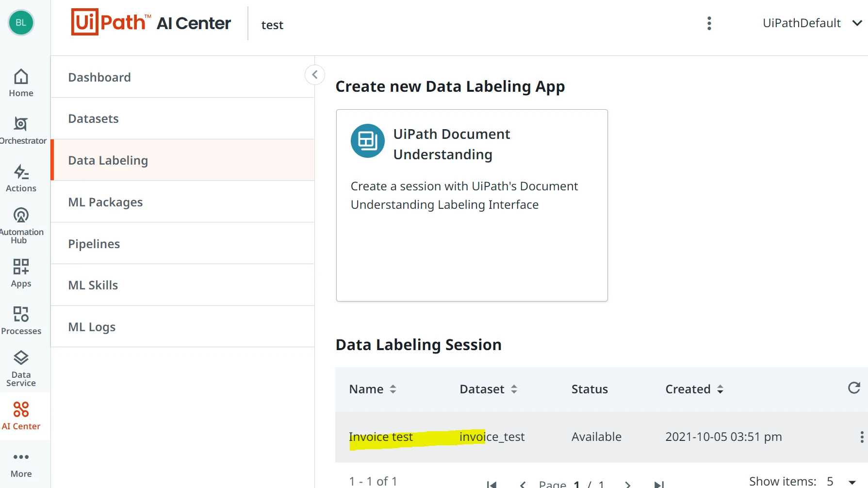This screenshot has width=868, height=488.
Task: Collapse the project navigation panel
Action: [x=315, y=75]
